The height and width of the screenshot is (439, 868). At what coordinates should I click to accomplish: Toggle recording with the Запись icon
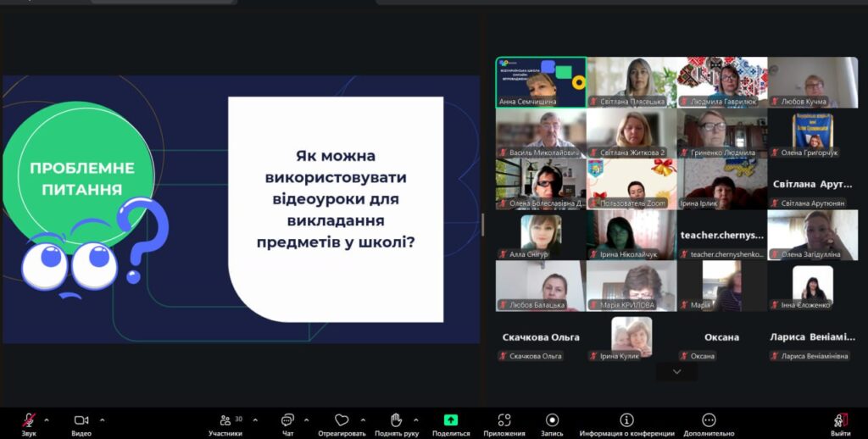tap(553, 420)
